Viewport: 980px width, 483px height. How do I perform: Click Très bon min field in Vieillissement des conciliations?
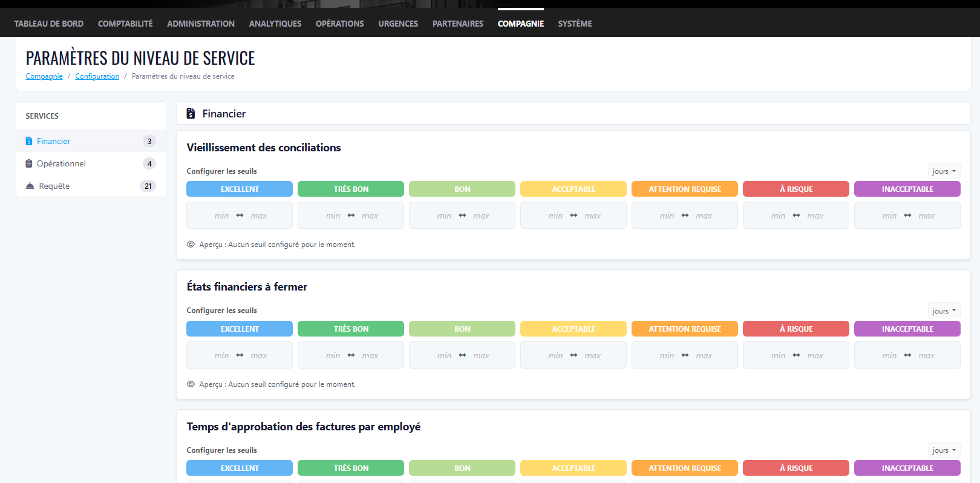pyautogui.click(x=333, y=215)
